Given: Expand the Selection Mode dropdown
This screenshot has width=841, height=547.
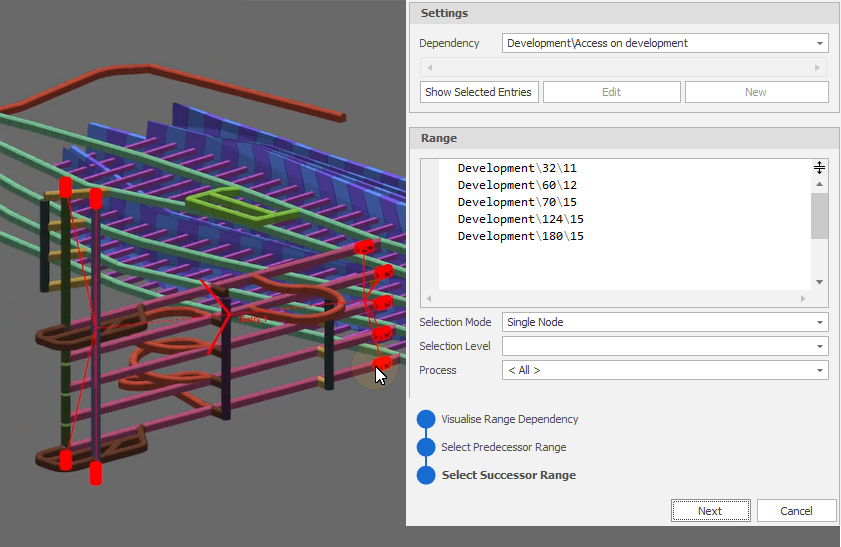Looking at the screenshot, I should click(x=820, y=322).
